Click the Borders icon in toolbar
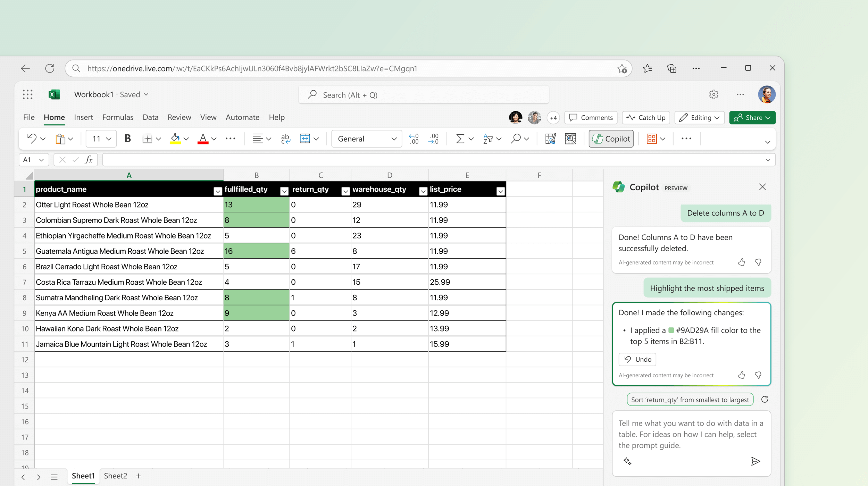 pos(147,139)
